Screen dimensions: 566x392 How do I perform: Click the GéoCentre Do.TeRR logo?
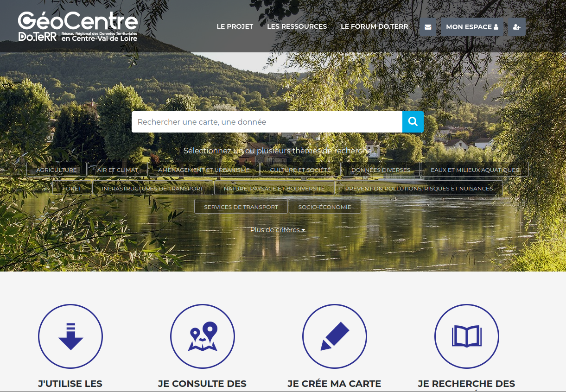pos(78,26)
